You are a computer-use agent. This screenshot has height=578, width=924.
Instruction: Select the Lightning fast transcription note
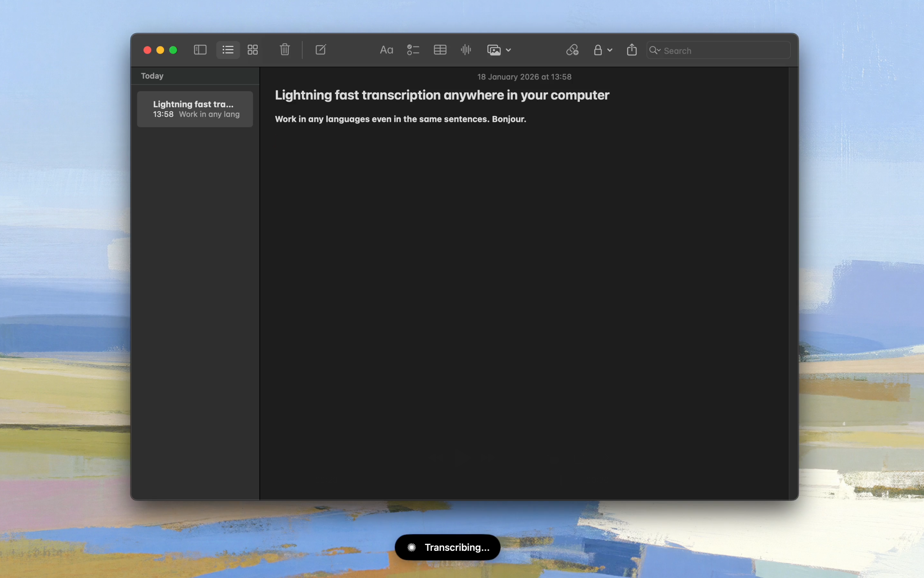point(195,109)
